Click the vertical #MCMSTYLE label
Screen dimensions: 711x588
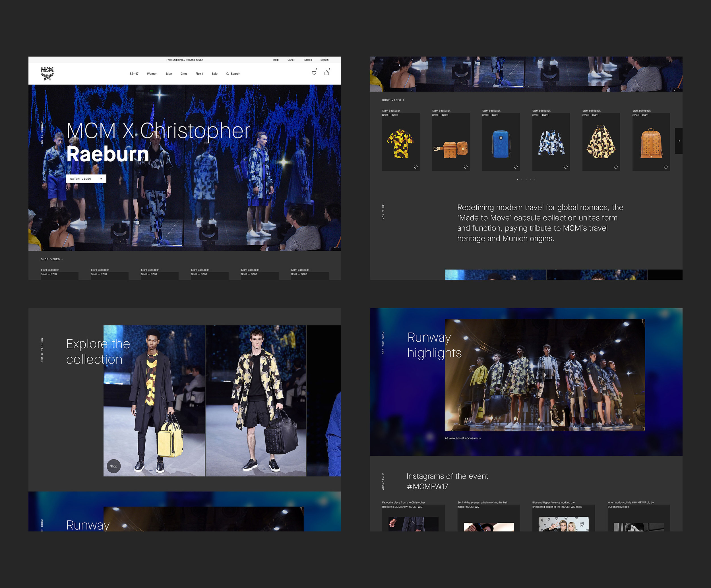383,481
